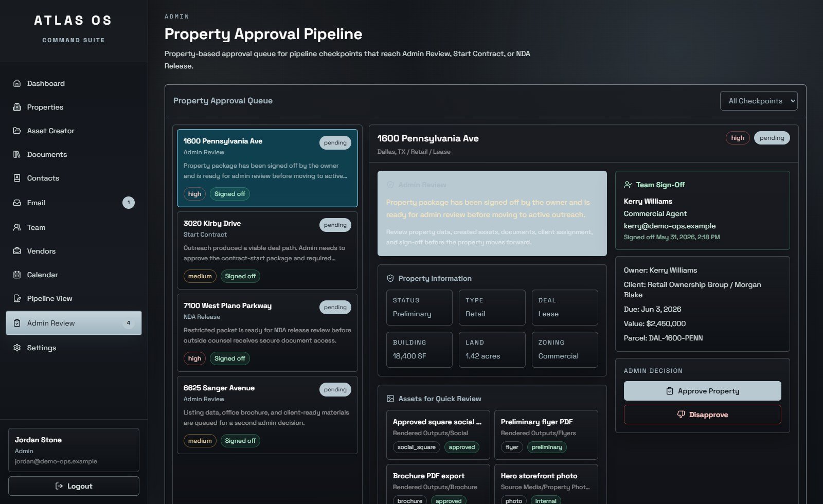Click the Status Preliminary info tile
823x504 pixels.
[419, 308]
